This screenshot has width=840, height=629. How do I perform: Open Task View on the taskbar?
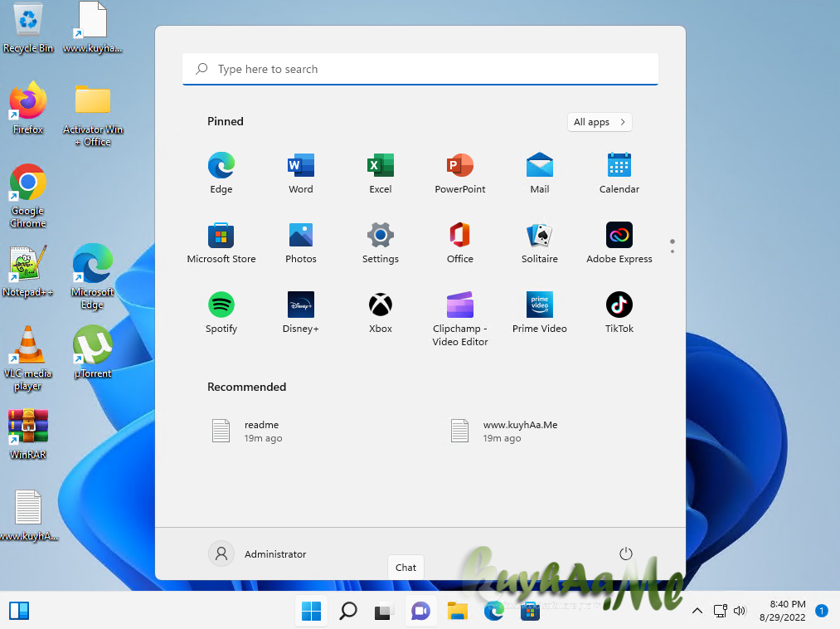click(384, 611)
